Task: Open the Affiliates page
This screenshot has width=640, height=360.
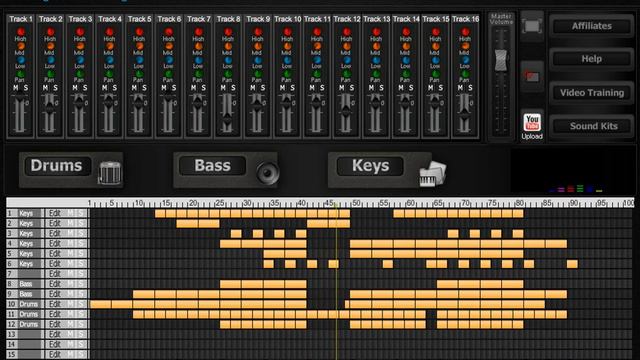Action: (x=592, y=26)
